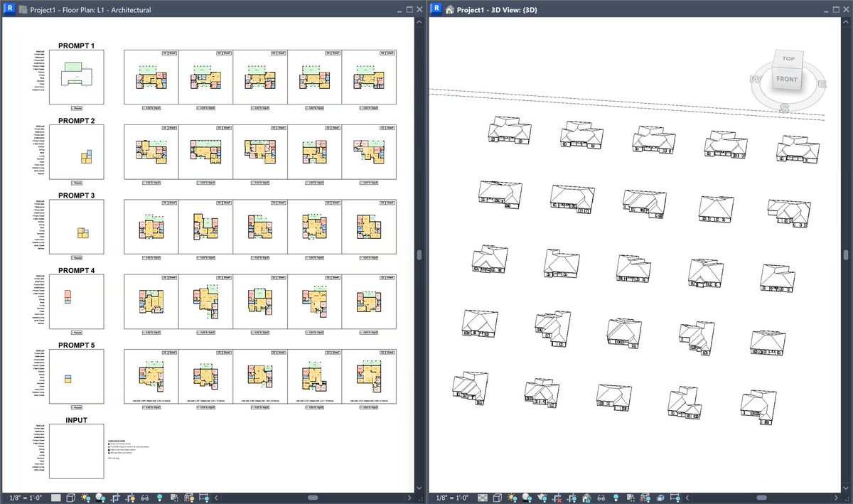Click 3D button on first PROMPT 4 plan
Screen dimensions: 853x504
coord(165,278)
